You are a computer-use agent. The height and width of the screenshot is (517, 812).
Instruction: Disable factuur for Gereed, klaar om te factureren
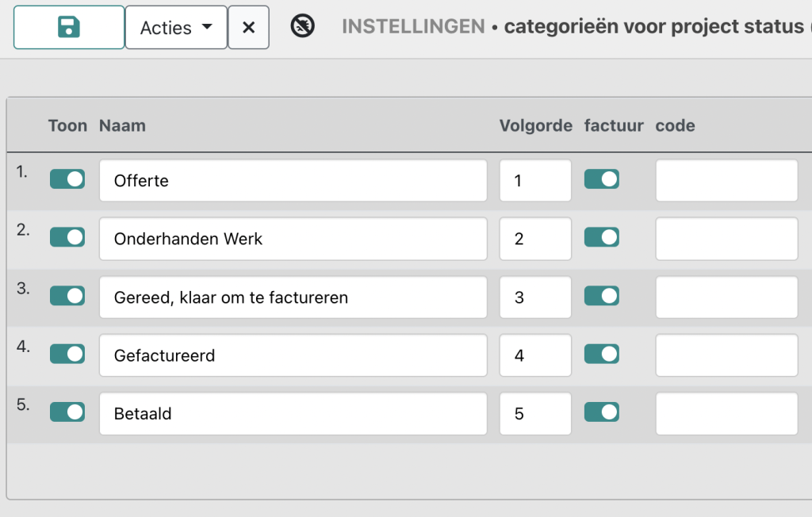(x=602, y=296)
